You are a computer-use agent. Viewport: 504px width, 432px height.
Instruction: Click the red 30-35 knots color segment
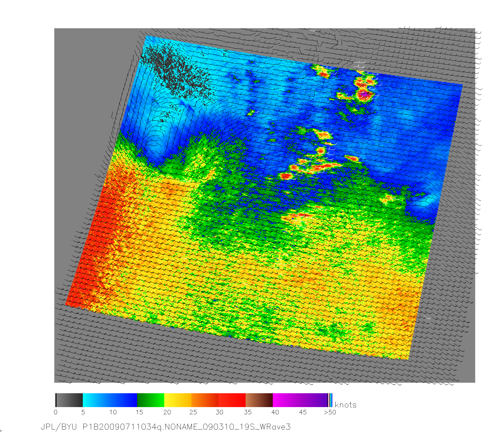click(x=232, y=400)
